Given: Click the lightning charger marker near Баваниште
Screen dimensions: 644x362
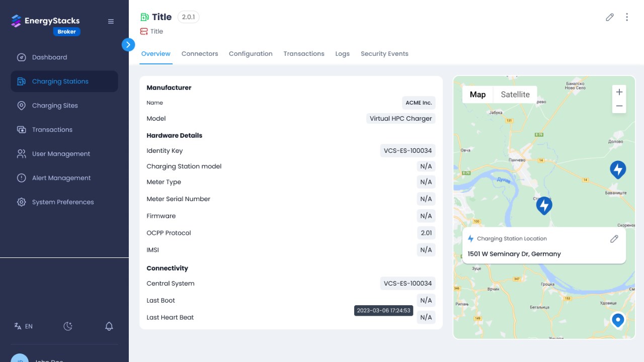Looking at the screenshot, I should (x=618, y=169).
